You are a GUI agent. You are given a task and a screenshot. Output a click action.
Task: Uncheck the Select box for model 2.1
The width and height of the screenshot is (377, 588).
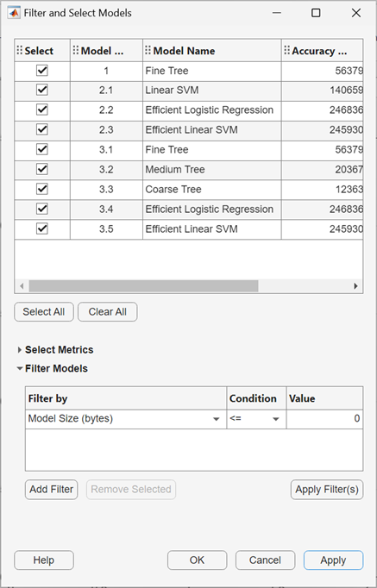(x=42, y=90)
